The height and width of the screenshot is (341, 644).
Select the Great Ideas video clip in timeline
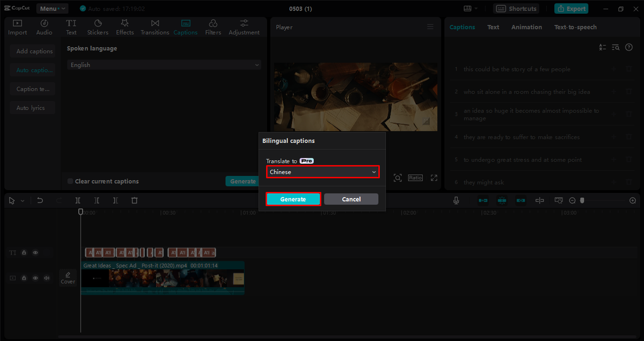[163, 278]
